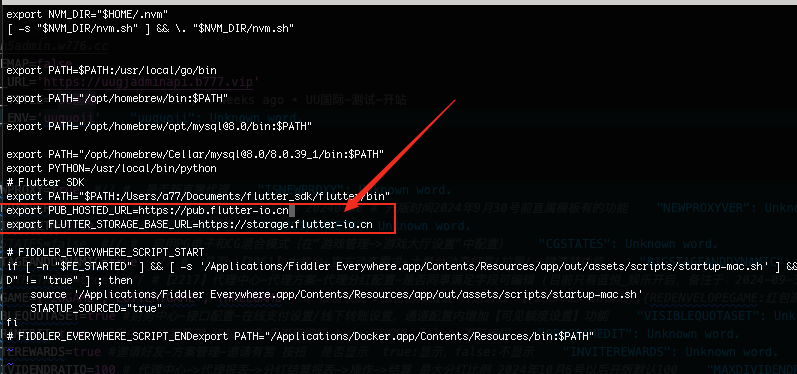This screenshot has height=374, width=797.
Task: Click the '# FIDDLER_EVERYWHERE_SCRIPT_START' comment
Action: pos(105,252)
